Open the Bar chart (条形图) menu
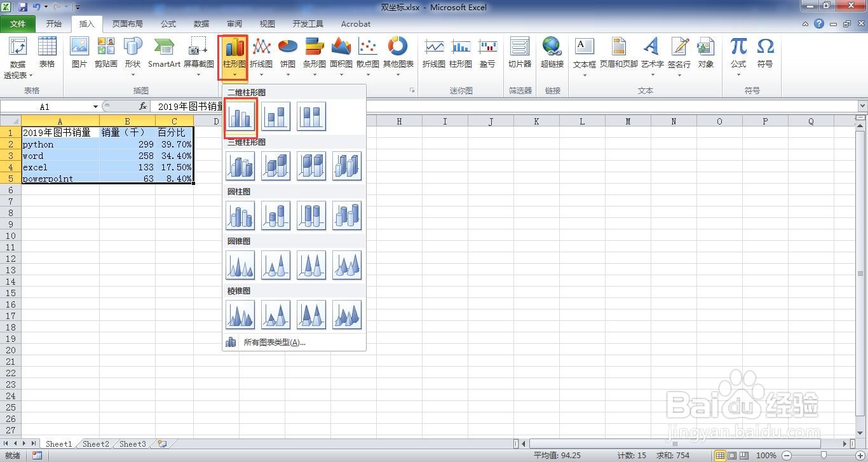This screenshot has width=868, height=462. pyautogui.click(x=315, y=58)
